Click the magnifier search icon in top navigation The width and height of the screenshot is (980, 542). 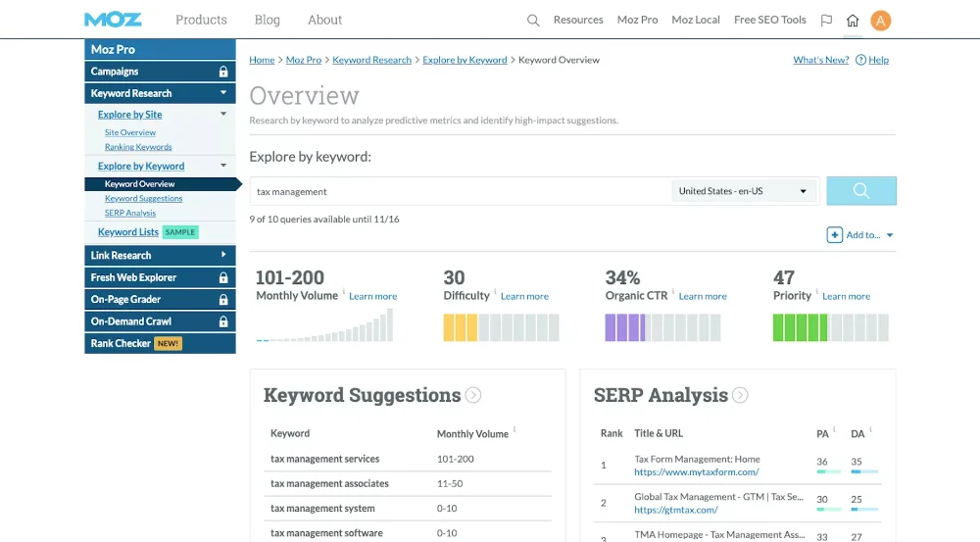533,20
